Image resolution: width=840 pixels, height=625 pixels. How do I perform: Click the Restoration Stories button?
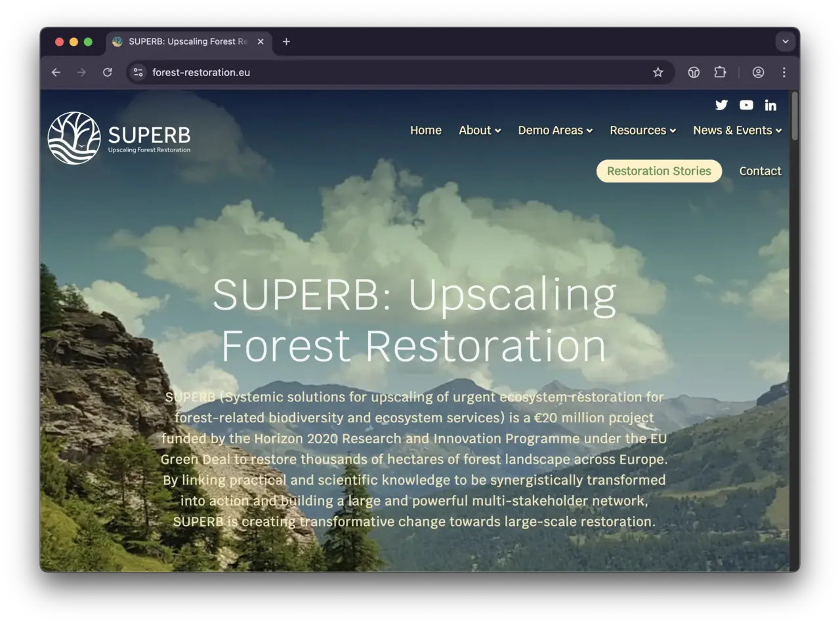[x=659, y=171]
